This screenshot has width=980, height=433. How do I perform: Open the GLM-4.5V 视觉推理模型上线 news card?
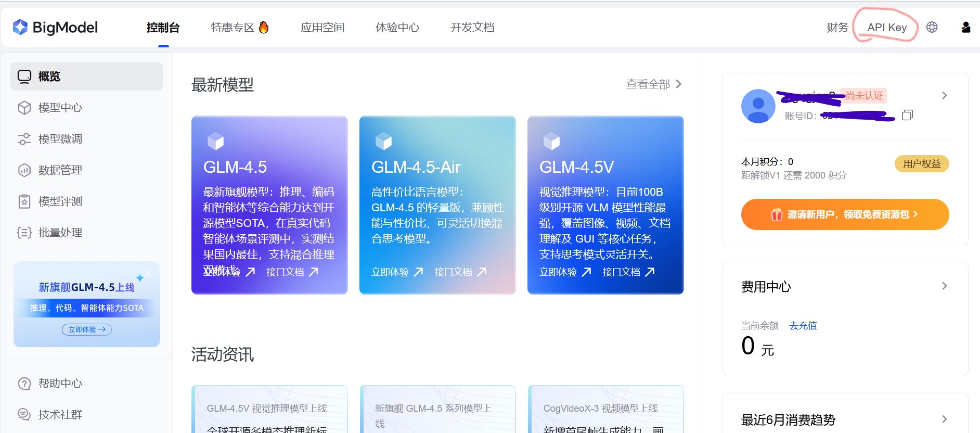(x=269, y=409)
